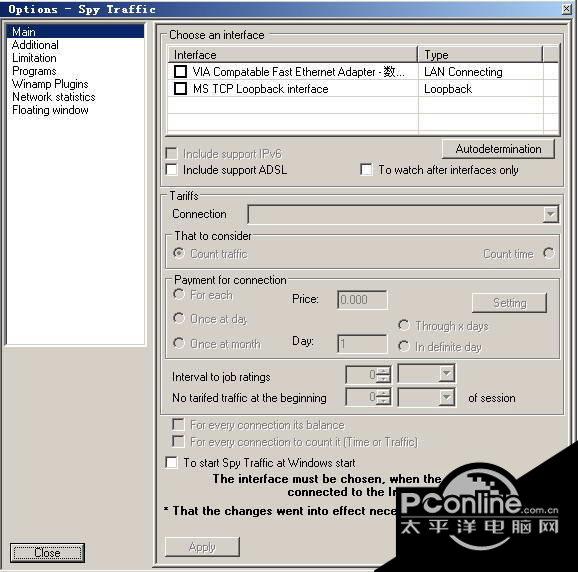Select Main in the options list
This screenshot has width=578, height=572.
pyautogui.click(x=75, y=31)
